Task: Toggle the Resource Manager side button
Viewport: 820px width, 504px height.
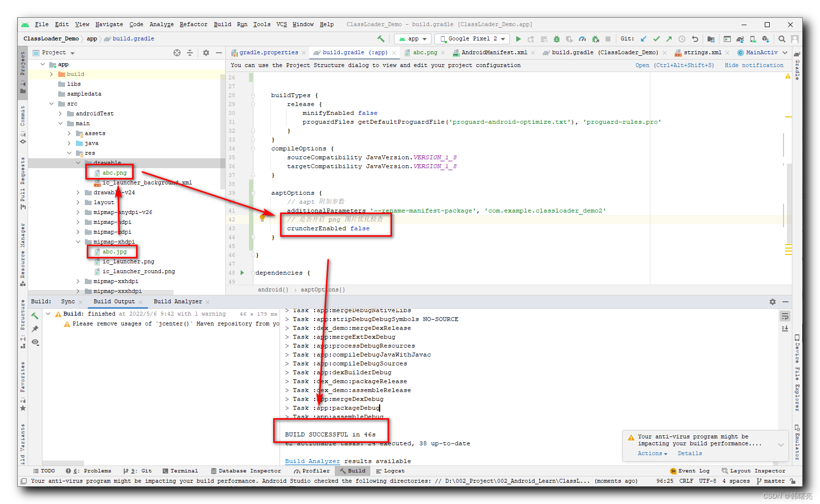Action: tap(23, 254)
